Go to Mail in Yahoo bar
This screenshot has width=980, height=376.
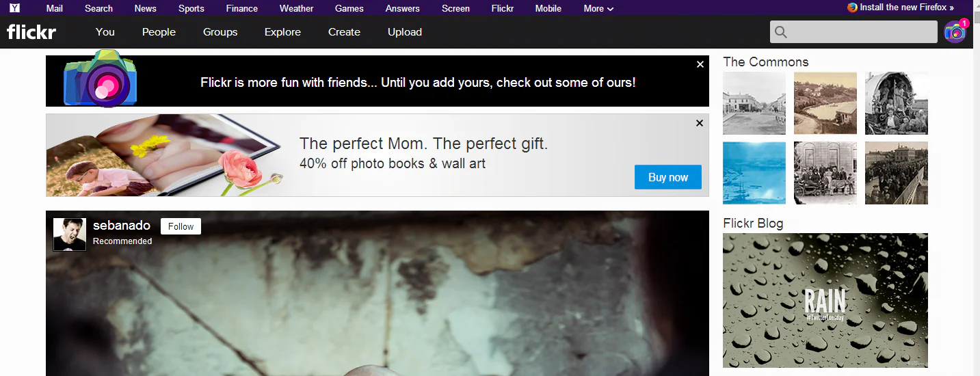click(x=55, y=8)
